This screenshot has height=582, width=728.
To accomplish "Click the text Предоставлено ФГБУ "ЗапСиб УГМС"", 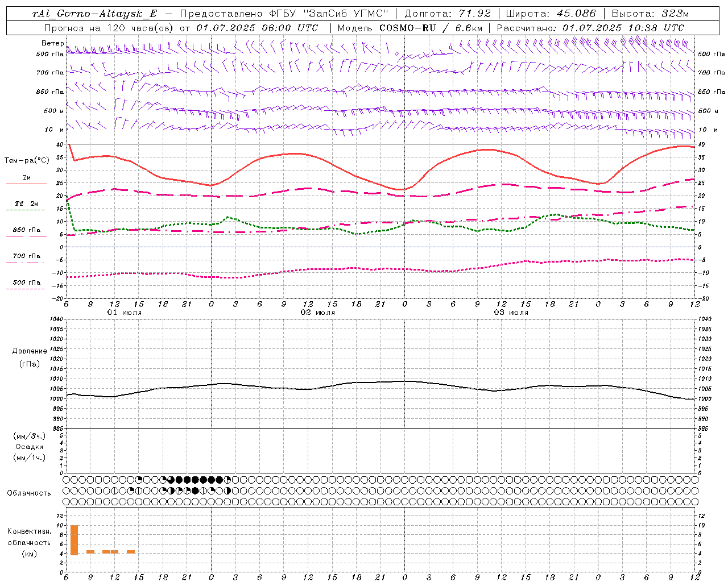I will (x=283, y=14).
